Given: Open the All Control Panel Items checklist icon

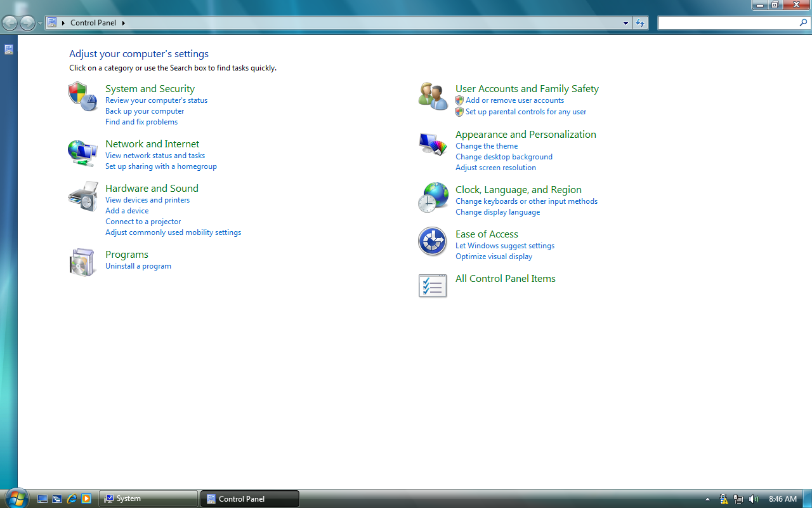Looking at the screenshot, I should coord(433,286).
